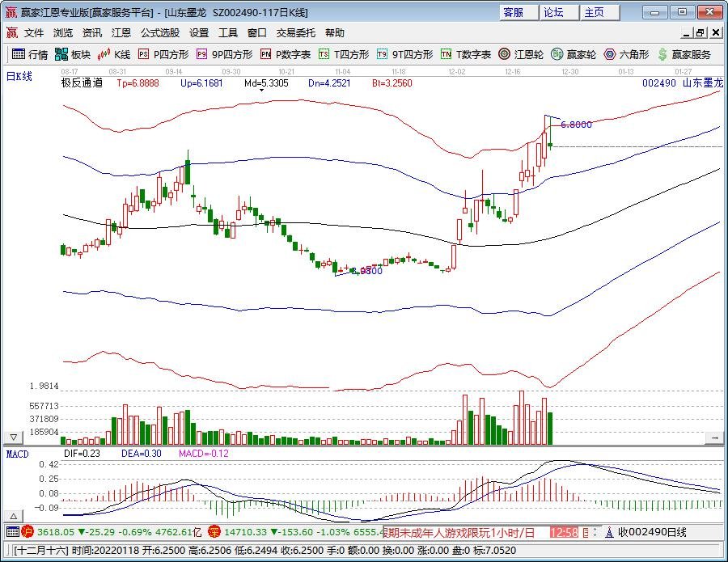728x562 pixels.
Task: Open the 9T四方形 tool
Action: 404,54
